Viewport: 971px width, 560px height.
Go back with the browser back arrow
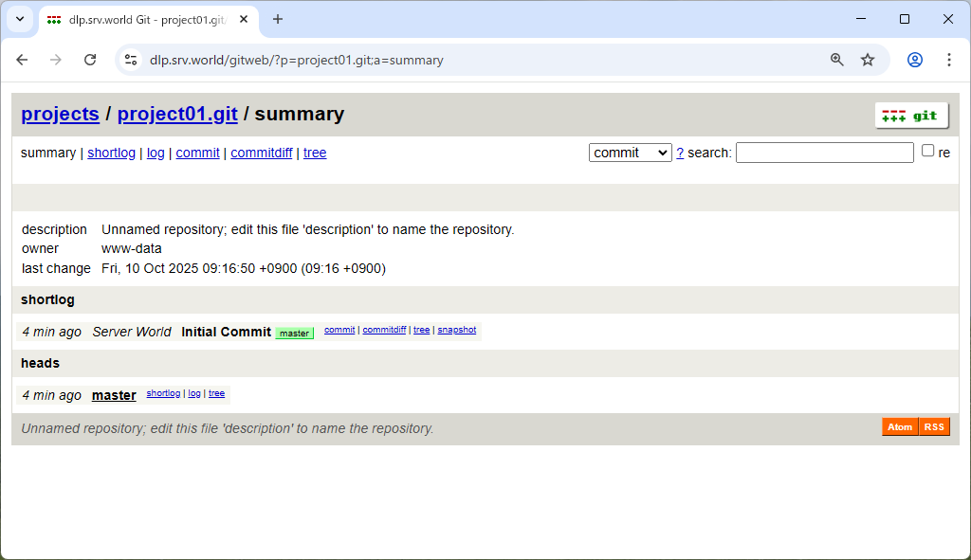(x=22, y=60)
